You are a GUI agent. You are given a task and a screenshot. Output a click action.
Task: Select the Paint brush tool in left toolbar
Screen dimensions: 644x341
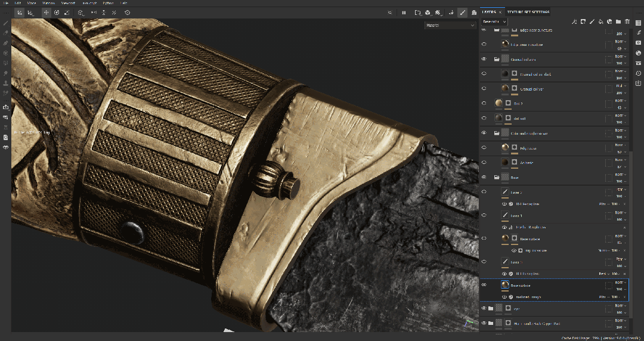pos(6,23)
